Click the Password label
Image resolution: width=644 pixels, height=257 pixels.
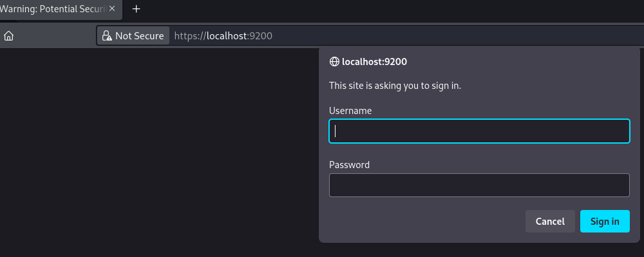349,165
